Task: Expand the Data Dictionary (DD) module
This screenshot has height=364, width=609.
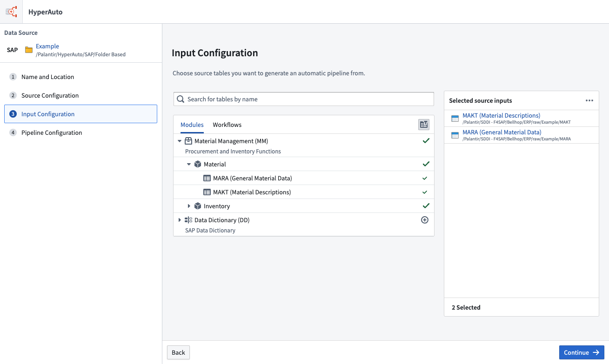Action: coord(180,220)
